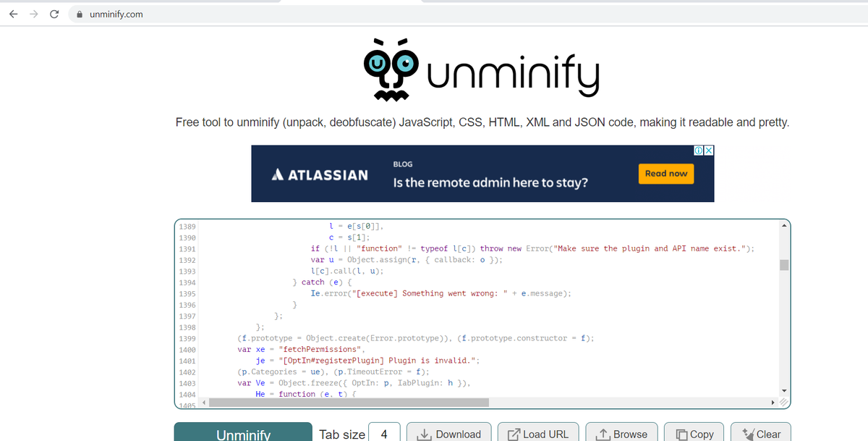Click the unminify mascot logo

point(391,69)
